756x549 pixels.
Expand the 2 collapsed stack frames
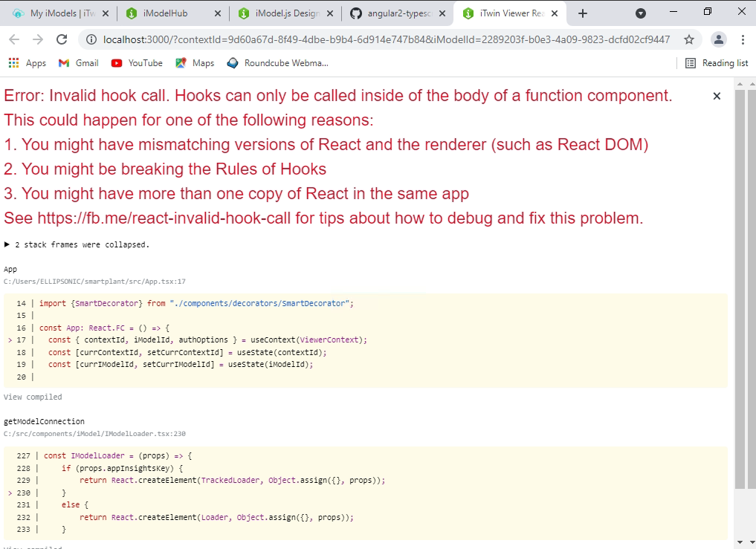tap(74, 244)
